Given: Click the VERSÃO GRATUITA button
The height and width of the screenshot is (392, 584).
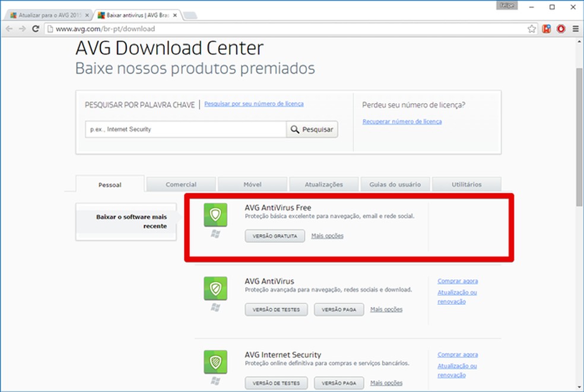Looking at the screenshot, I should click(x=274, y=235).
